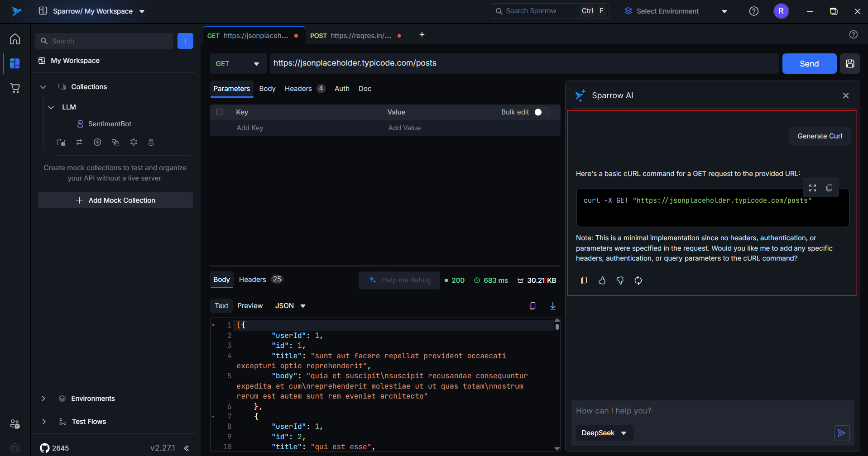Add a GraphQL request in LLM
Image resolution: width=868 pixels, height=456 pixels.
tap(134, 142)
